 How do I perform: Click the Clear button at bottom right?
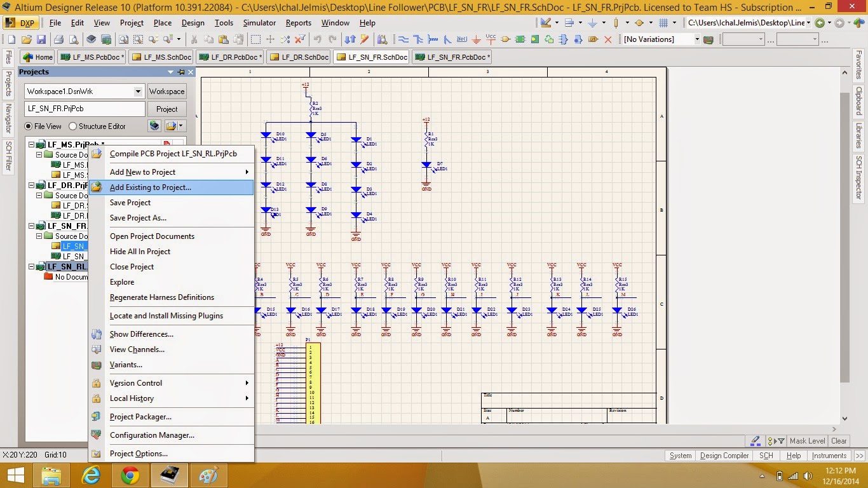(839, 441)
